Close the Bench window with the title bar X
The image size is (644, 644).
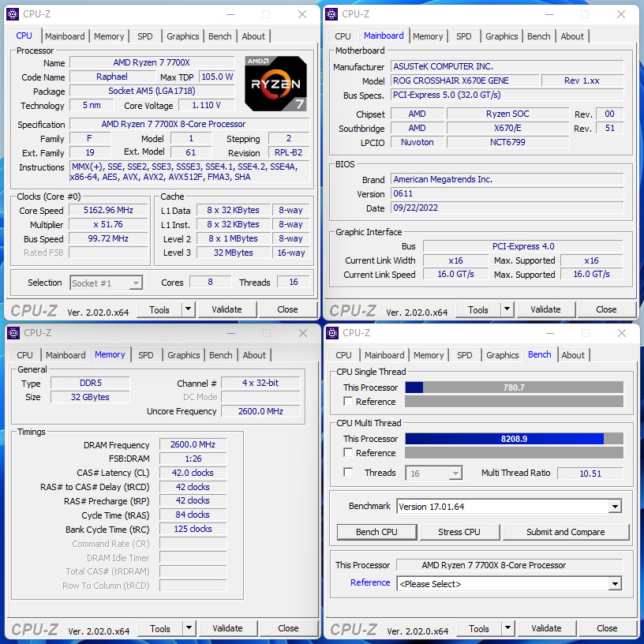tap(622, 333)
